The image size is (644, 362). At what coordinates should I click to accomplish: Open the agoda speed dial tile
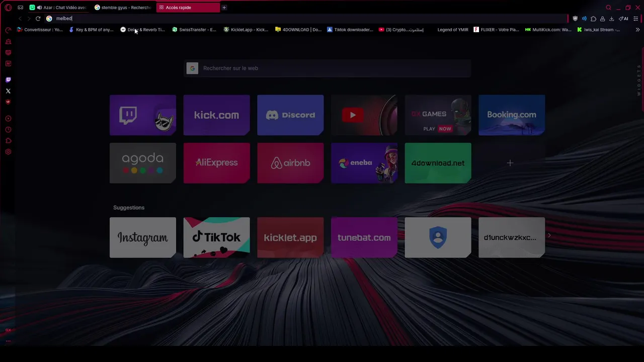click(143, 163)
